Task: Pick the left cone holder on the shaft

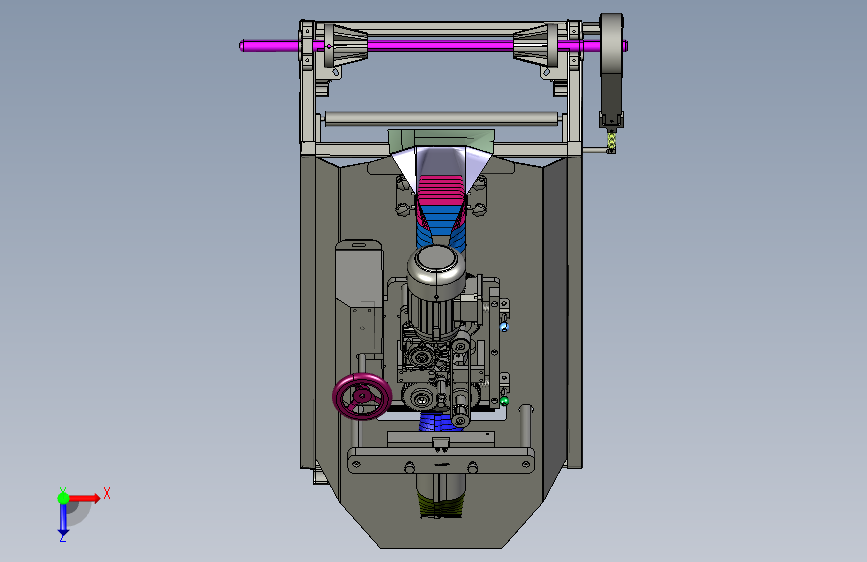Action: 346,45
